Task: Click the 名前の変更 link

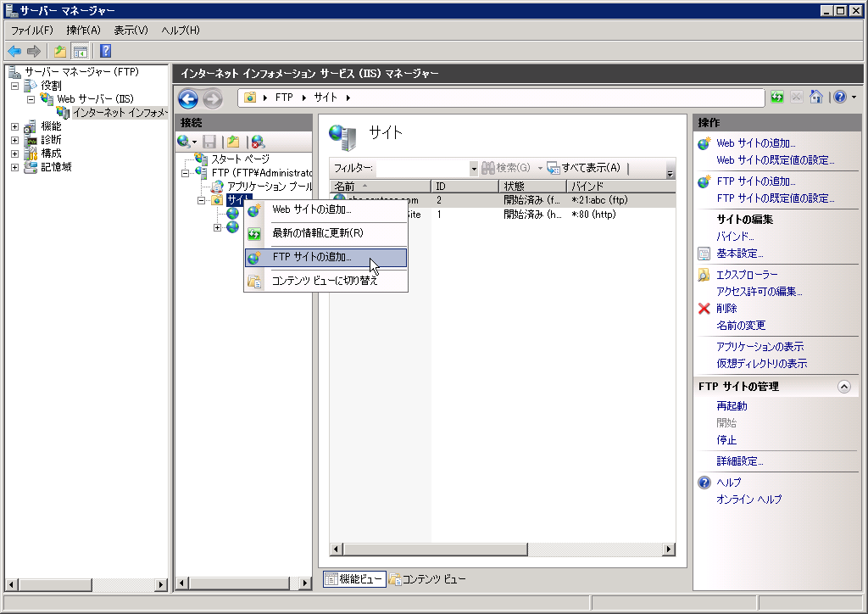Action: (x=741, y=327)
